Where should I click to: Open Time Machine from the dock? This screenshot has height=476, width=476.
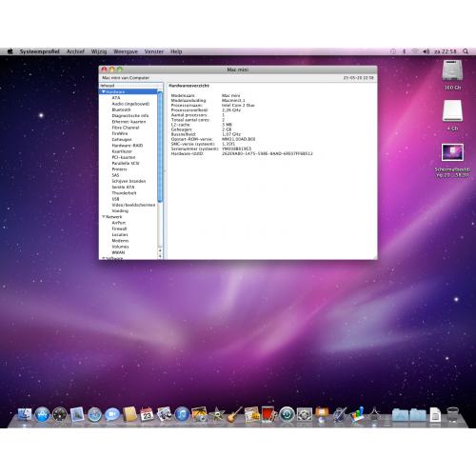tap(287, 414)
